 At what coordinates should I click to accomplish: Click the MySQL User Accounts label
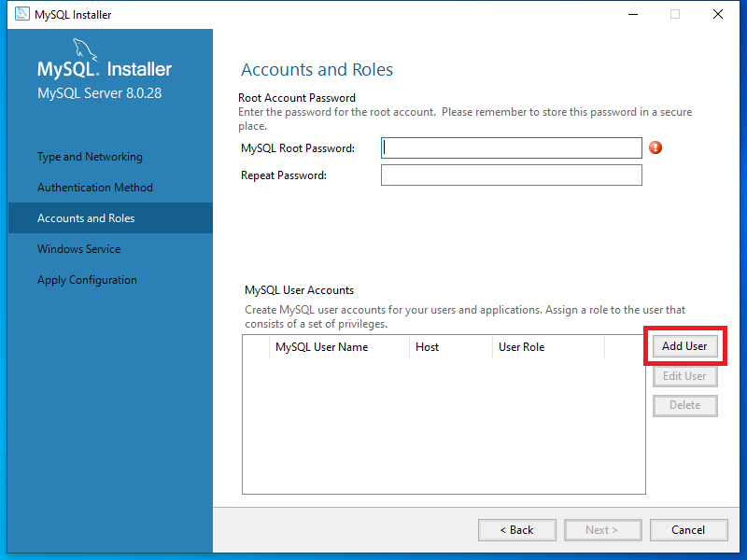299,290
